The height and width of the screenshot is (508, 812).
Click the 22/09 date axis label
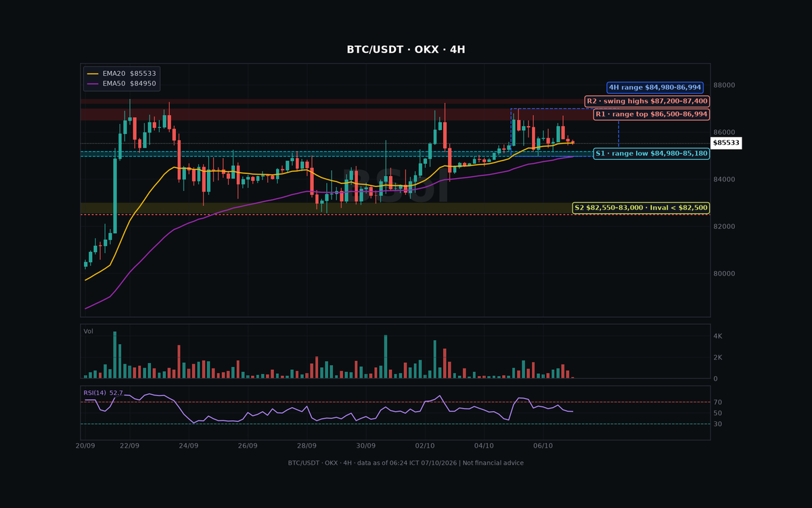click(129, 446)
